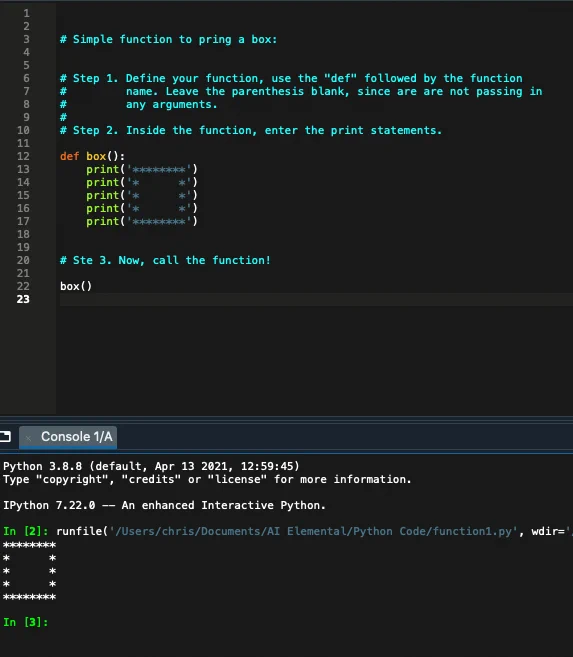
Task: Click the Step 1 comment on line 6
Action: (x=291, y=78)
